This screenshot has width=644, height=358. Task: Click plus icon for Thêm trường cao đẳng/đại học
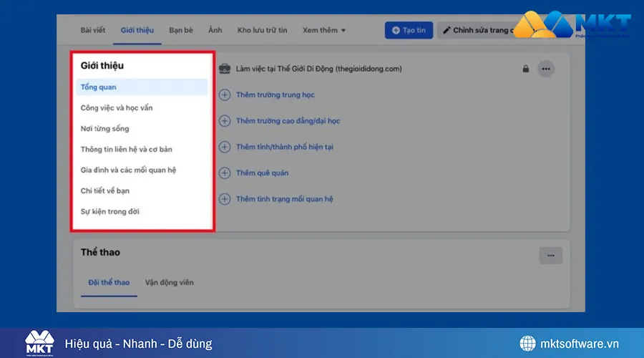tap(225, 121)
